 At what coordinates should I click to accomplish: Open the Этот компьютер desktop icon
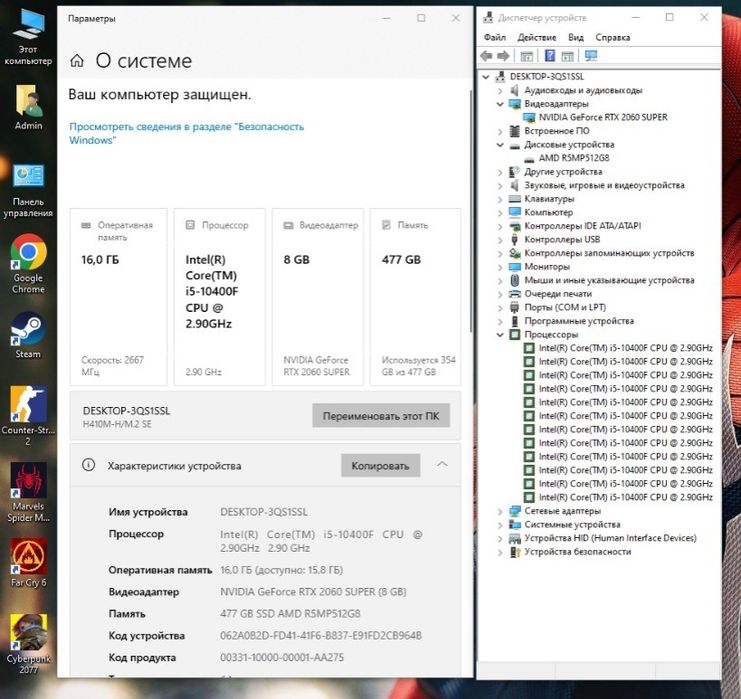28,37
